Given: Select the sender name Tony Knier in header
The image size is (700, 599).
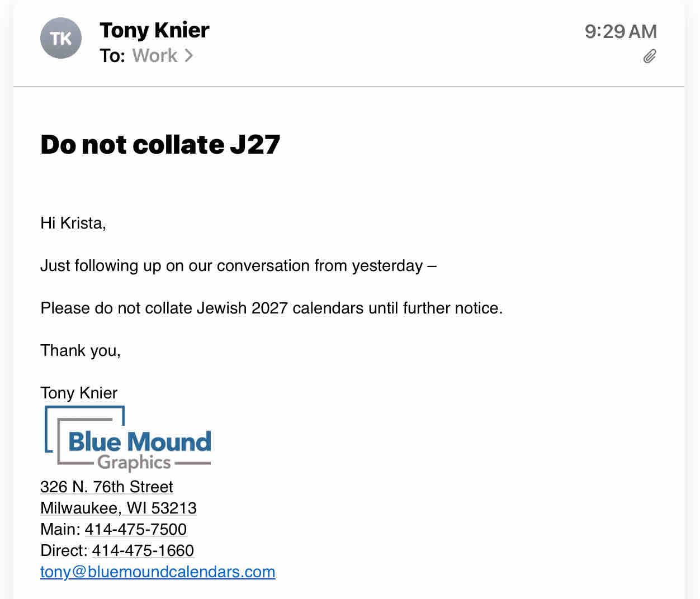Looking at the screenshot, I should [x=154, y=30].
